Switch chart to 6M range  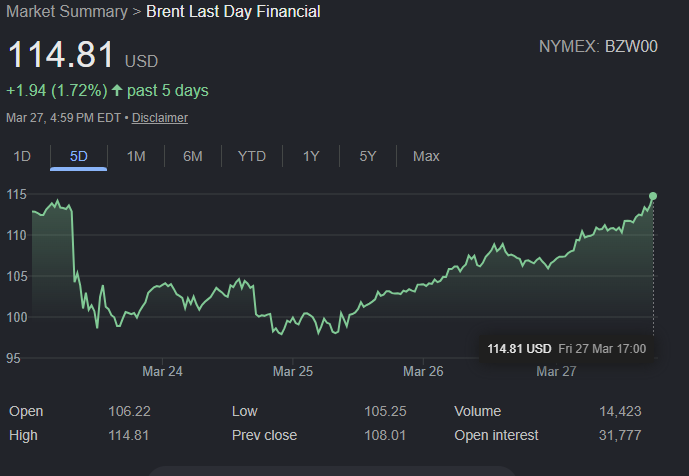pos(193,156)
